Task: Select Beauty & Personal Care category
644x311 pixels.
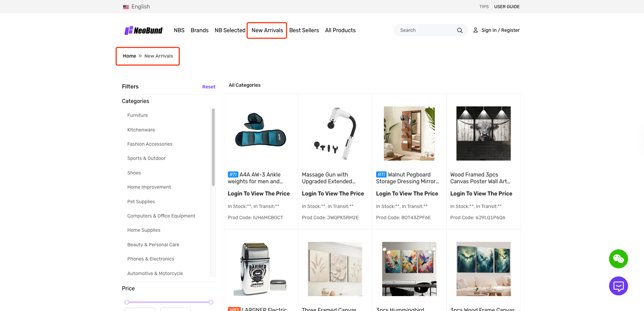Action: [x=153, y=245]
